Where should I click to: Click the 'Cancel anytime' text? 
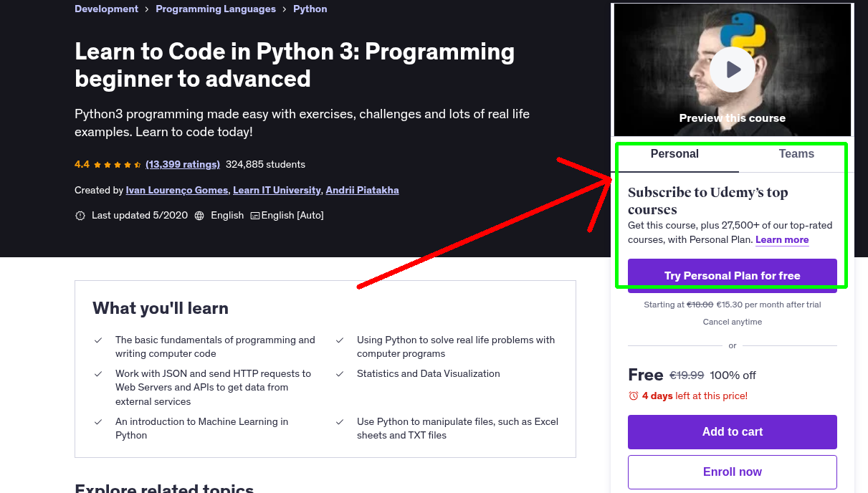tap(733, 322)
